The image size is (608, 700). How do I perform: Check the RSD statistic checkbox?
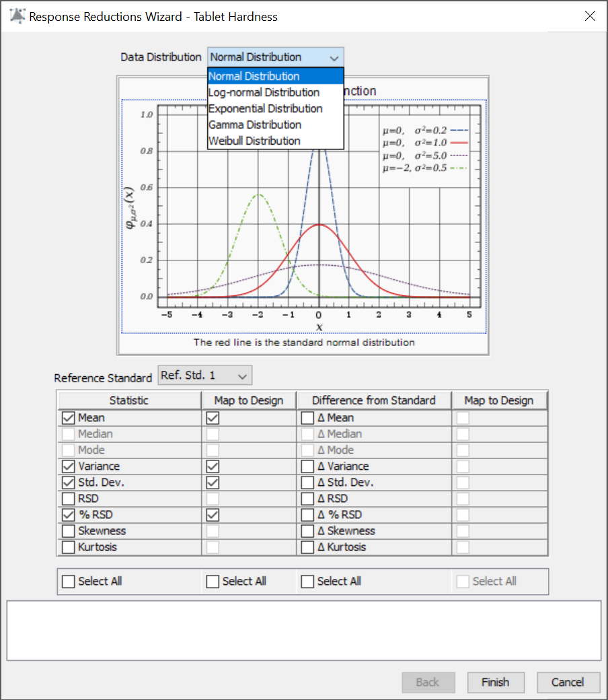[x=68, y=499]
